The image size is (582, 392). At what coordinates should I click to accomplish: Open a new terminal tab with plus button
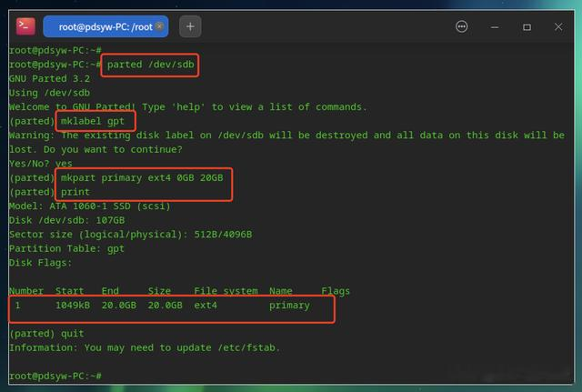[x=190, y=26]
